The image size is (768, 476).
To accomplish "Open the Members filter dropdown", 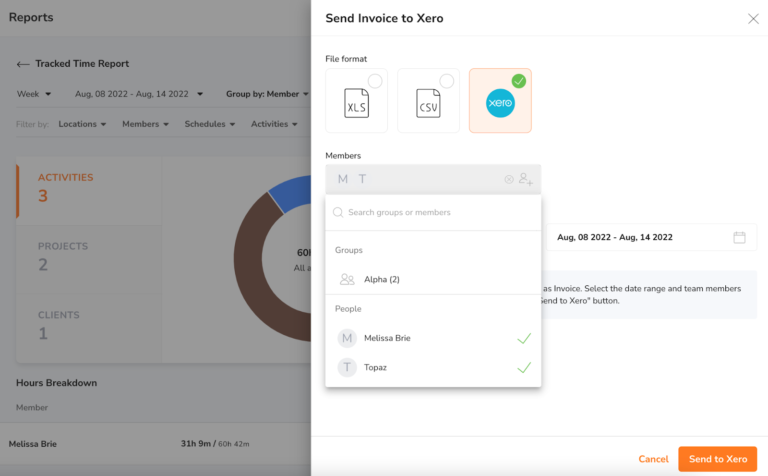I will [x=145, y=124].
